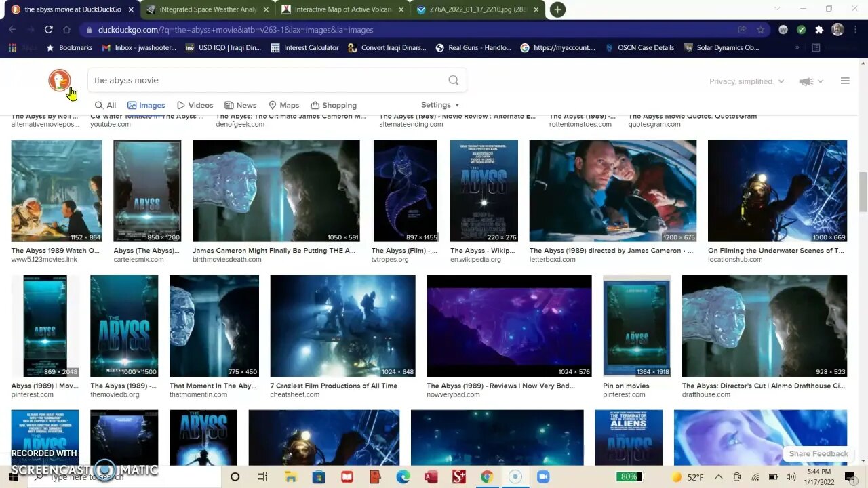Screen dimensions: 868x488
Task: Open the Real Guns bookmark
Action: pyautogui.click(x=473, y=48)
